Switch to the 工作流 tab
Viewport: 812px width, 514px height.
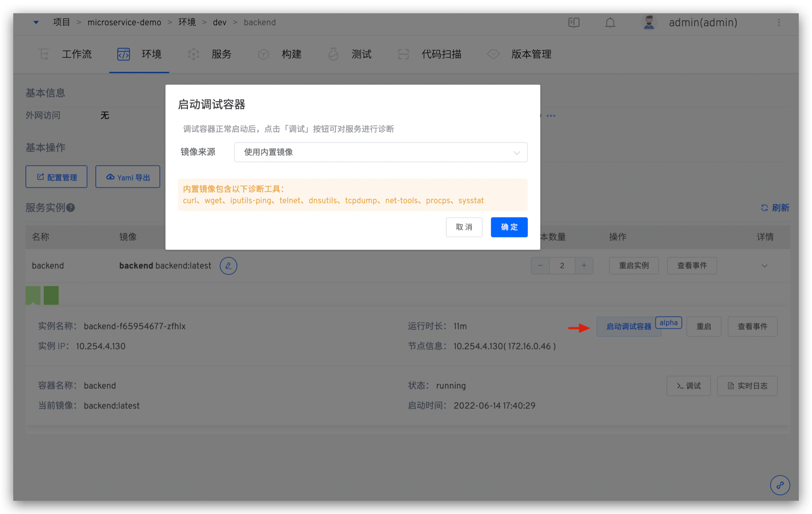coord(77,54)
